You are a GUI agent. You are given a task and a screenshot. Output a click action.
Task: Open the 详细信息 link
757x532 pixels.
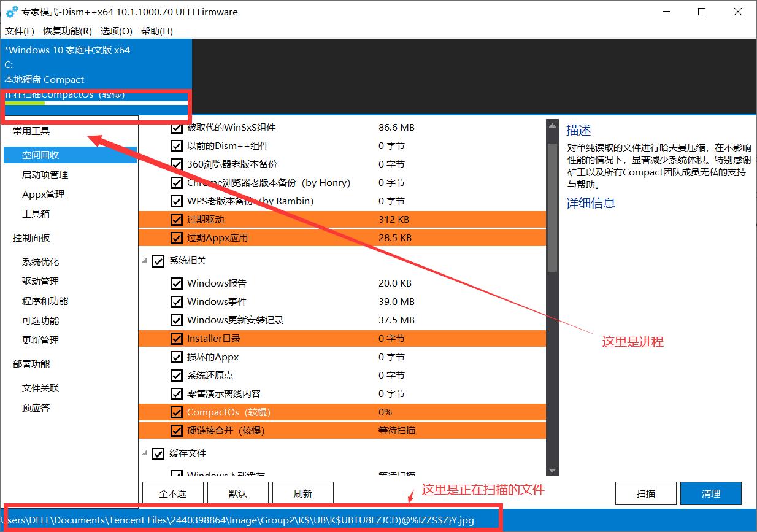(x=590, y=203)
